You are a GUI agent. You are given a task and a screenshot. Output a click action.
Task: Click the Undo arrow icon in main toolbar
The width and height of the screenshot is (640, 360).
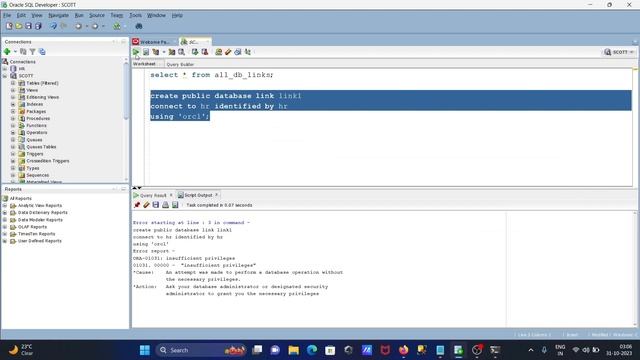tap(53, 26)
